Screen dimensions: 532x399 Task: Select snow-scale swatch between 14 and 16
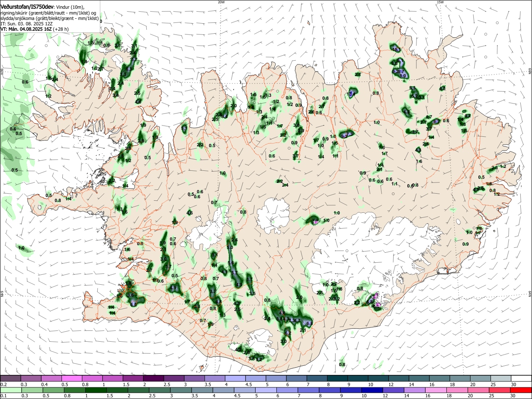[x=419, y=378]
